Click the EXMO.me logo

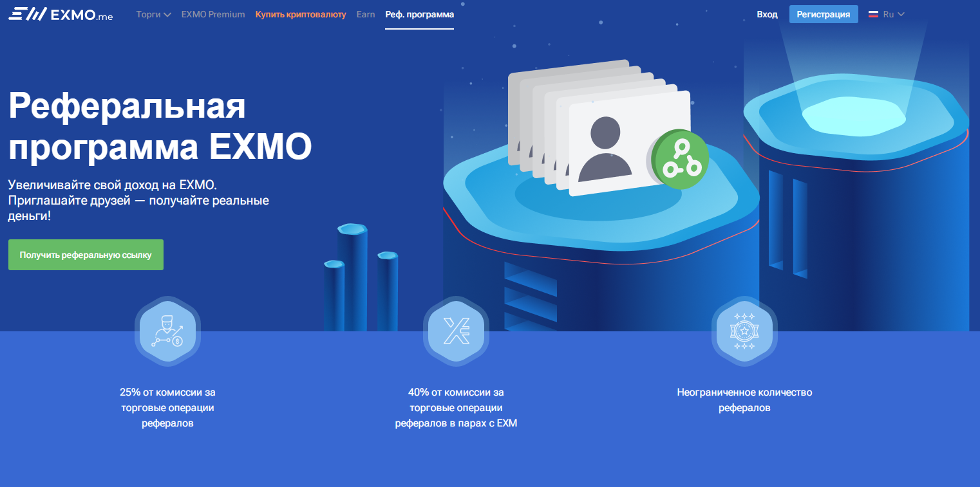point(61,14)
